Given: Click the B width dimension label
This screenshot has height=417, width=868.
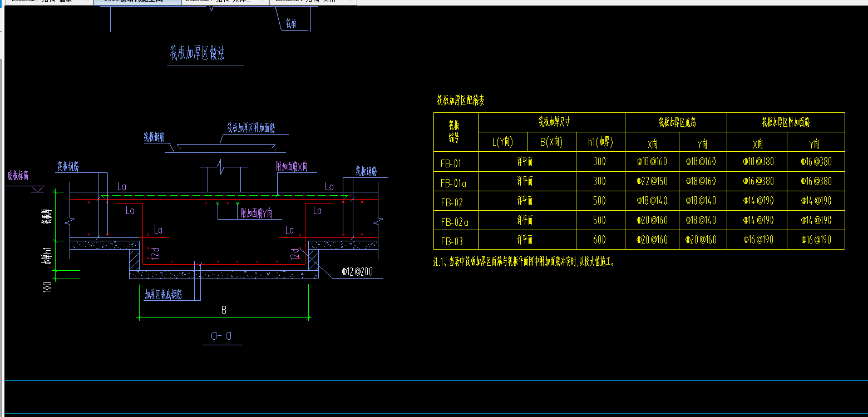Looking at the screenshot, I should [x=224, y=310].
